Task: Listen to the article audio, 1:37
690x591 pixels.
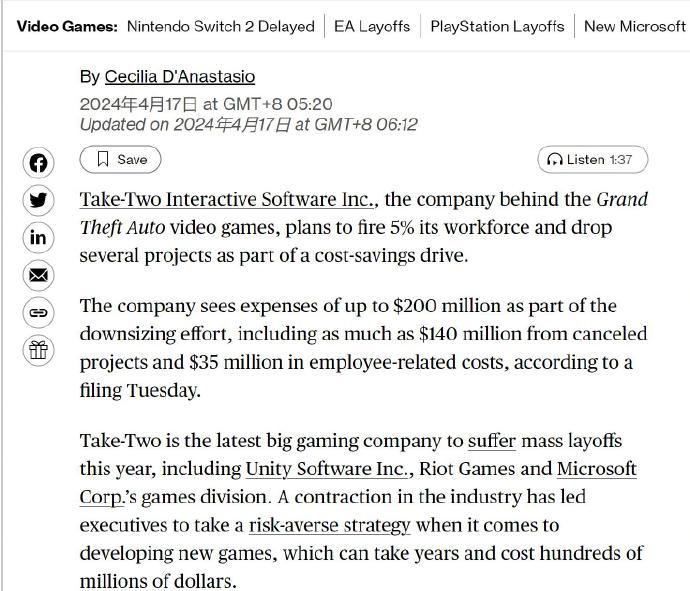Action: point(592,159)
